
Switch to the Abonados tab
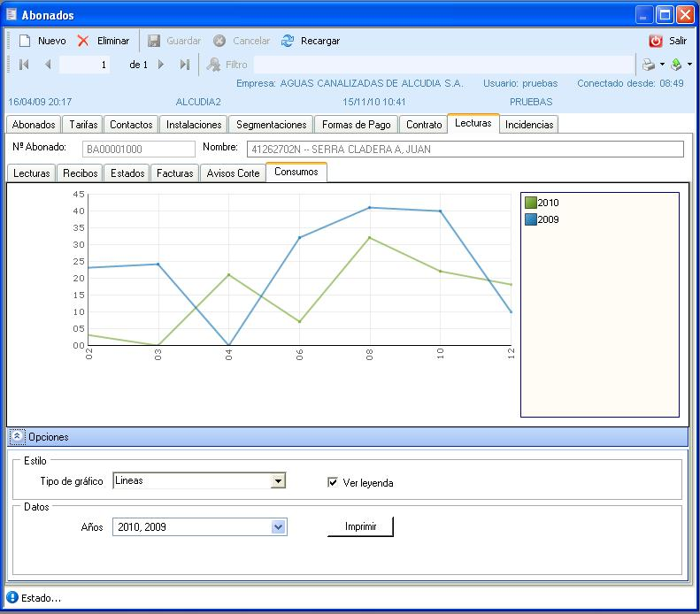(34, 125)
